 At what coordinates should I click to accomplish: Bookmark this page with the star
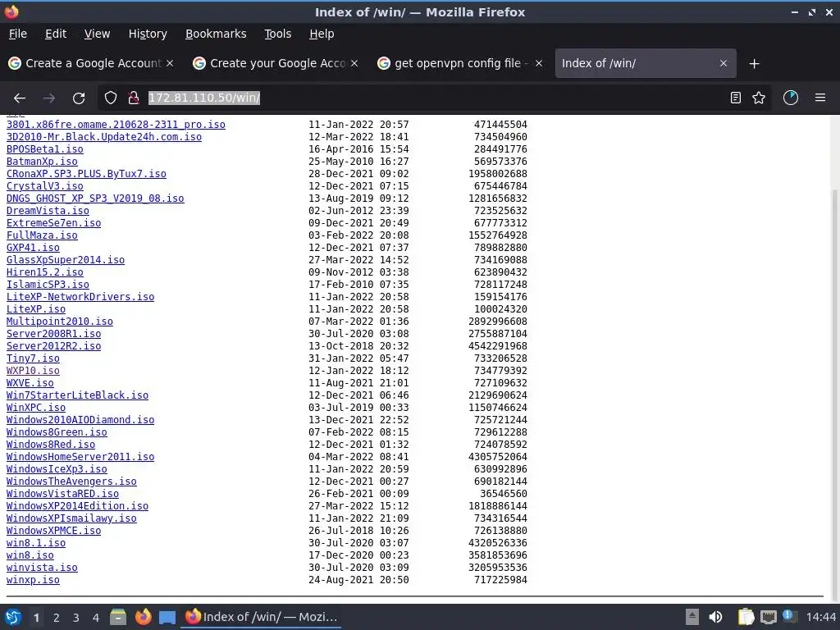tap(759, 98)
